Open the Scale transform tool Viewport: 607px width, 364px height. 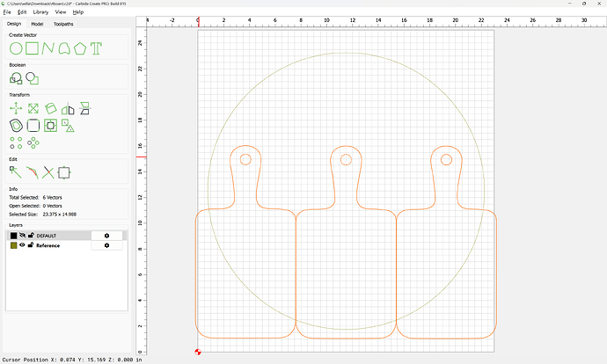pos(33,109)
